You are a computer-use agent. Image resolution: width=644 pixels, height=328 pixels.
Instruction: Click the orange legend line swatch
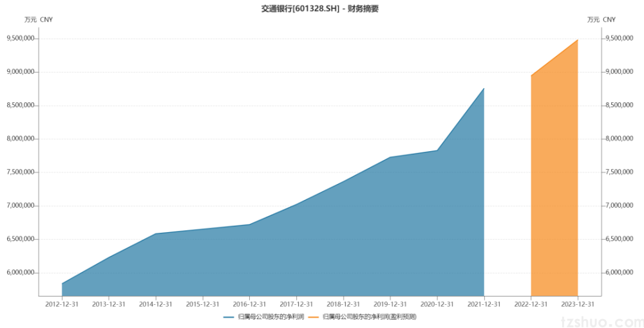point(314,317)
